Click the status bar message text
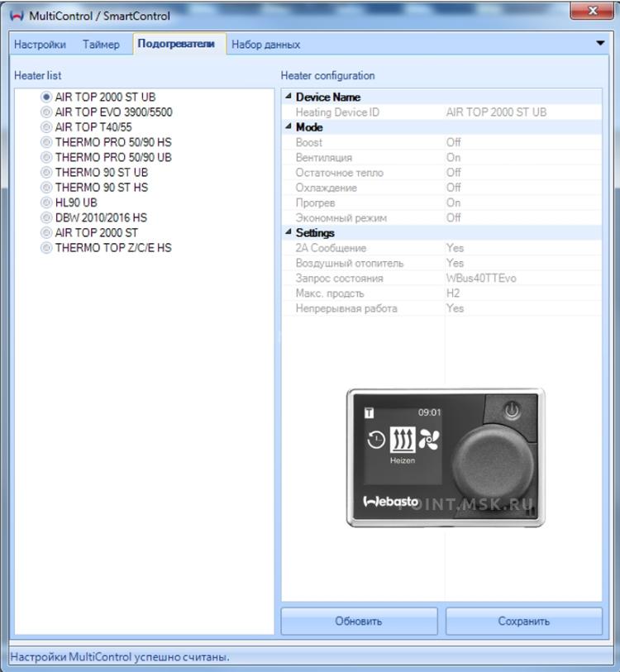620x672 pixels. [x=120, y=656]
